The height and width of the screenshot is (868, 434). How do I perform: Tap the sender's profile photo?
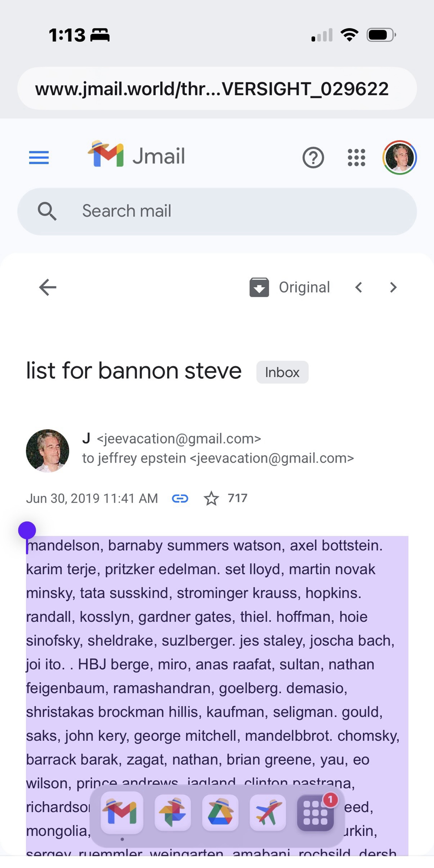tap(48, 450)
